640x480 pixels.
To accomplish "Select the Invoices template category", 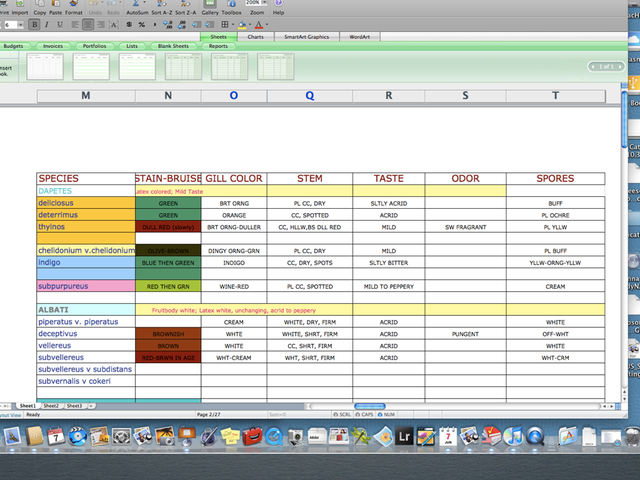I will [52, 46].
